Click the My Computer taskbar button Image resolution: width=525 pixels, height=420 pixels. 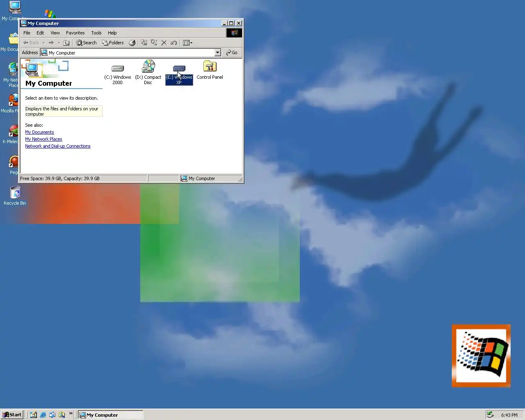pos(111,415)
